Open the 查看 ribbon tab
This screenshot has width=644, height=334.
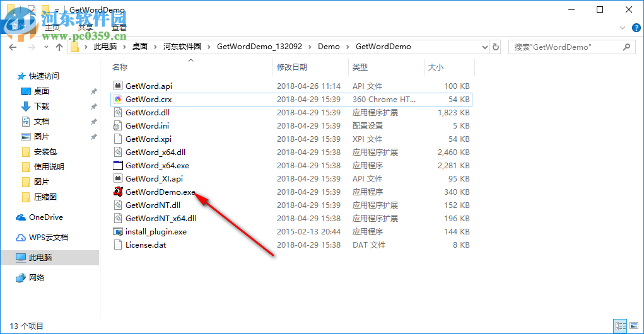click(x=119, y=28)
